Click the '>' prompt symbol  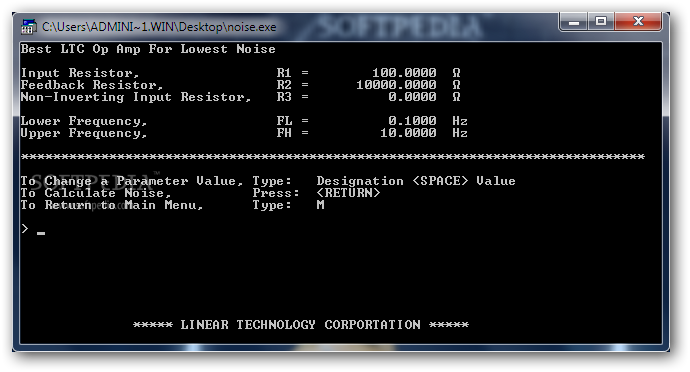point(25,228)
